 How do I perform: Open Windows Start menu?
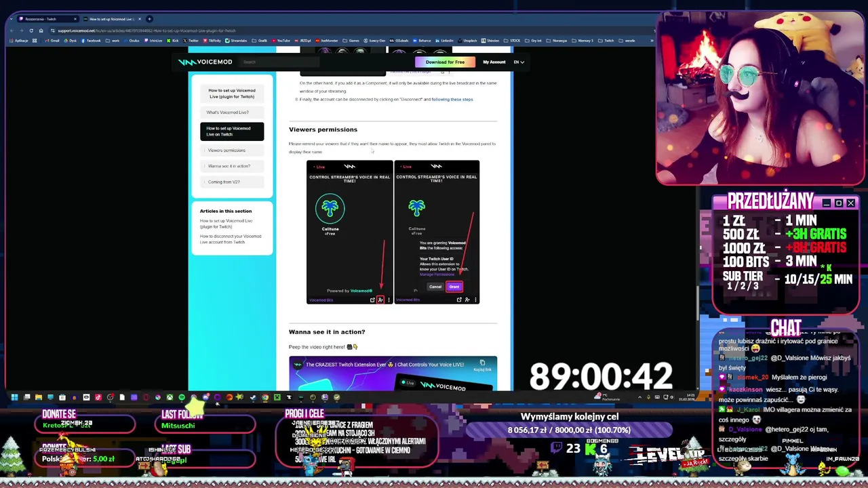14,397
